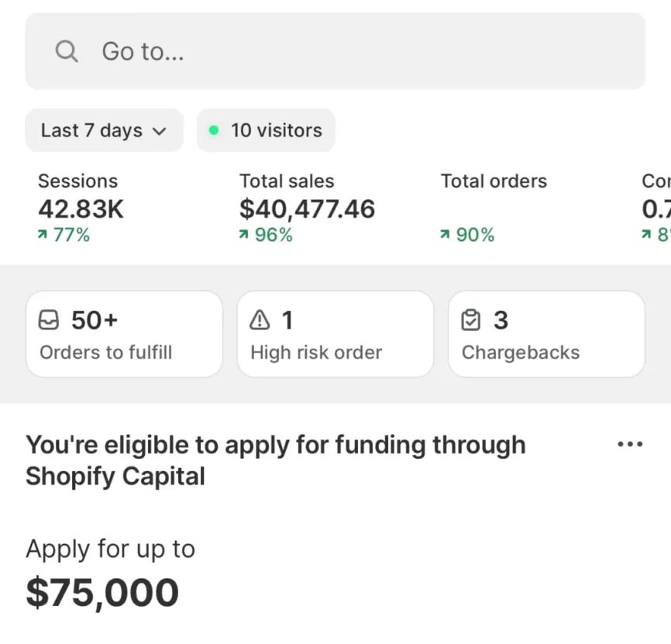Screen dimensions: 671x644
Task: Click the high risk warning triangle icon
Action: coord(260,320)
